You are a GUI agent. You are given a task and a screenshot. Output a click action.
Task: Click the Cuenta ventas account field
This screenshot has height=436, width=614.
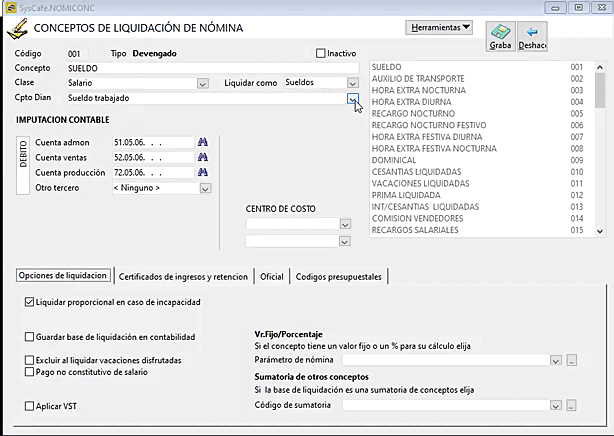[x=153, y=157]
